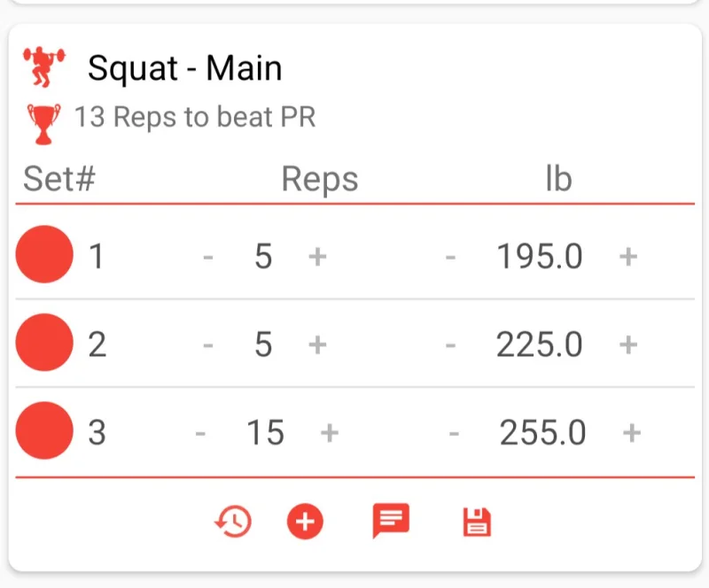Viewport: 709px width, 588px height.
Task: Edit the 255.0 weight value
Action: 542,432
